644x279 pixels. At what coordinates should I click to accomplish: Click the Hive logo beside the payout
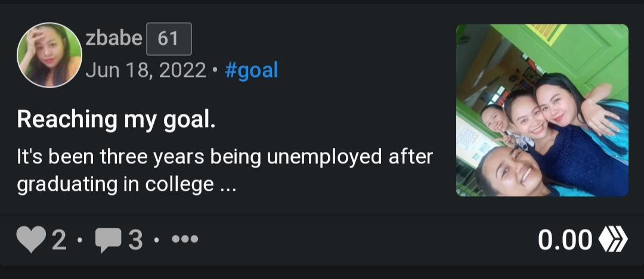[613, 240]
